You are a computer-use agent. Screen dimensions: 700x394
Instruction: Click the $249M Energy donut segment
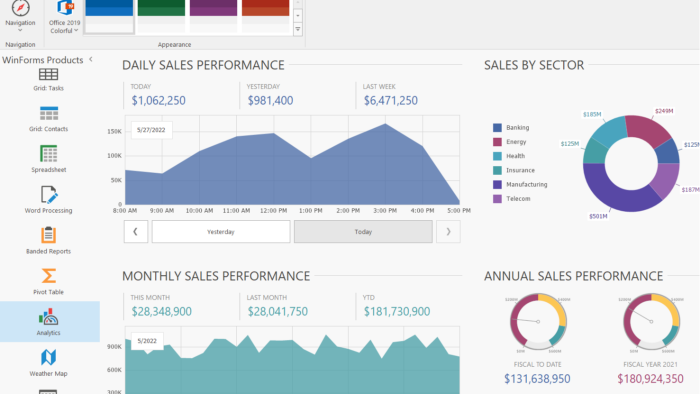pos(647,129)
